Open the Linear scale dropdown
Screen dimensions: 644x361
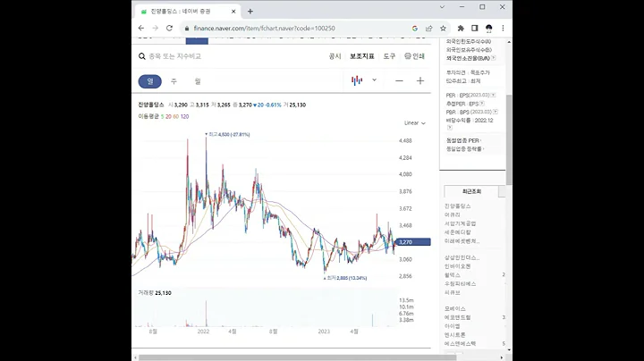tap(415, 123)
